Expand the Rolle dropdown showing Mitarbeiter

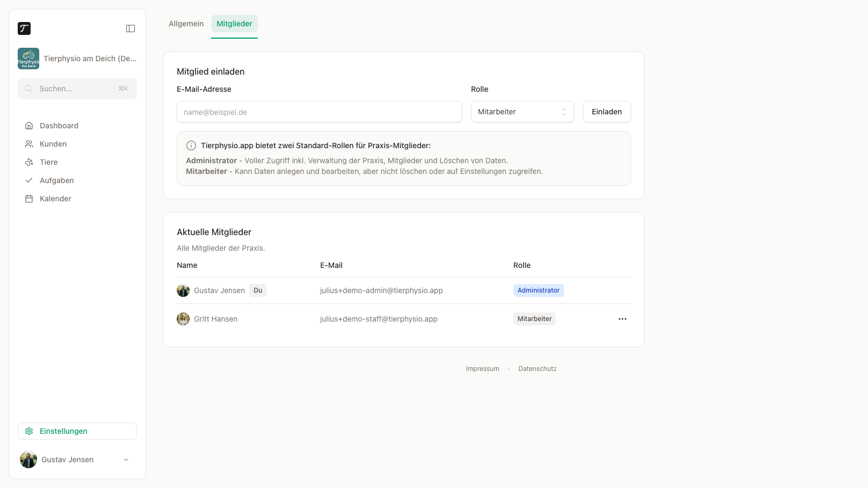(x=523, y=112)
